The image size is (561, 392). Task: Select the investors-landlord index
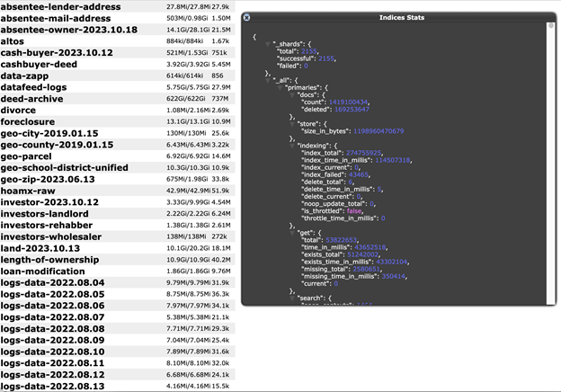118,213
